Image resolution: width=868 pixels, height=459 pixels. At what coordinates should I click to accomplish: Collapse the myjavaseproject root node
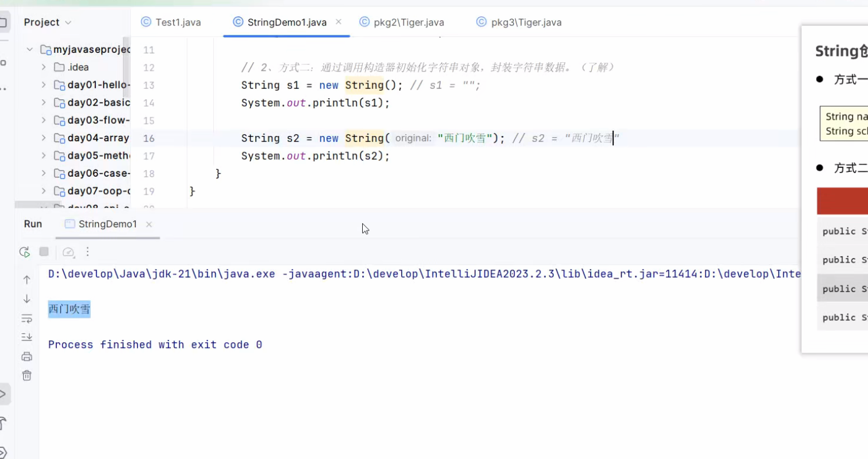pyautogui.click(x=28, y=49)
